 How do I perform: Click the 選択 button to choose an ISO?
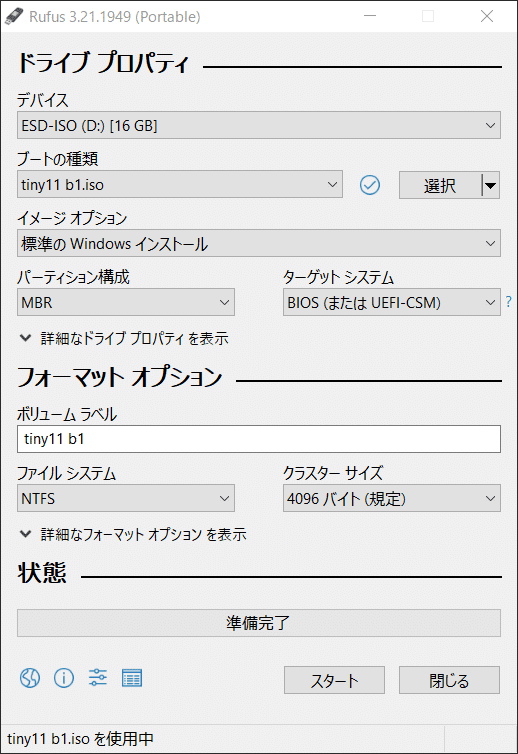pos(440,185)
